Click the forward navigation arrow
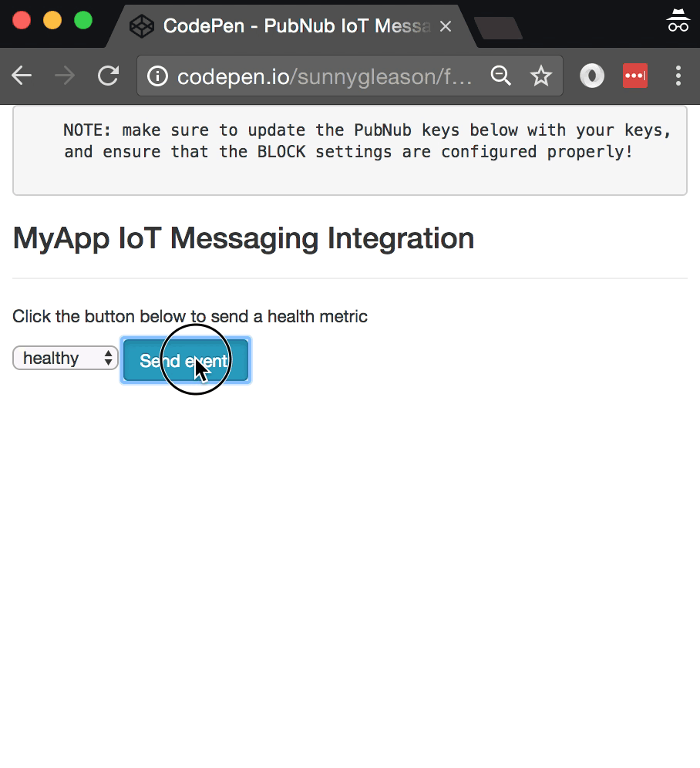The image size is (700, 768). point(65,76)
